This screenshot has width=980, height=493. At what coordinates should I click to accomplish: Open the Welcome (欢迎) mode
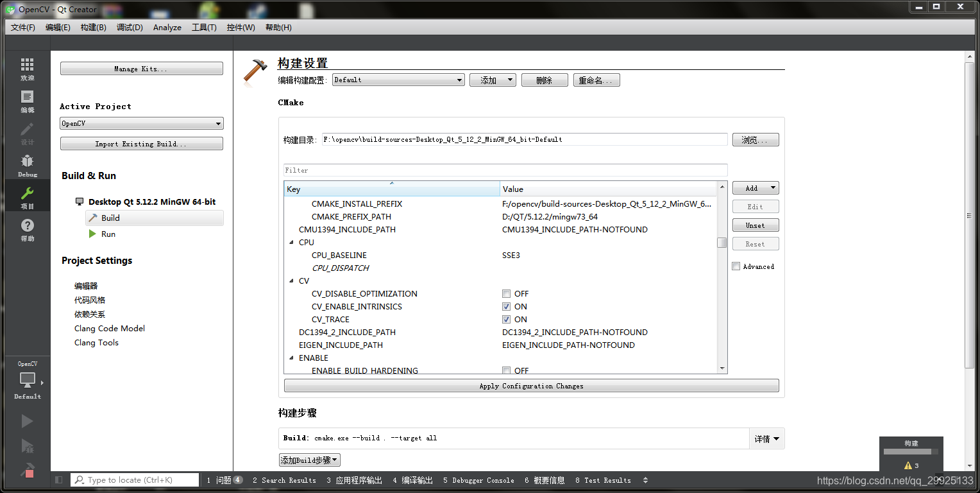coord(27,69)
